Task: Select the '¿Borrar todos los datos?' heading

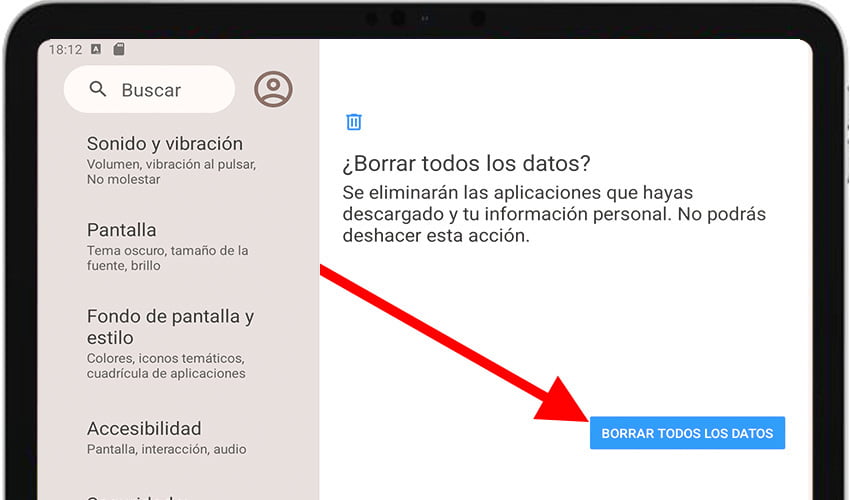Action: [x=466, y=163]
